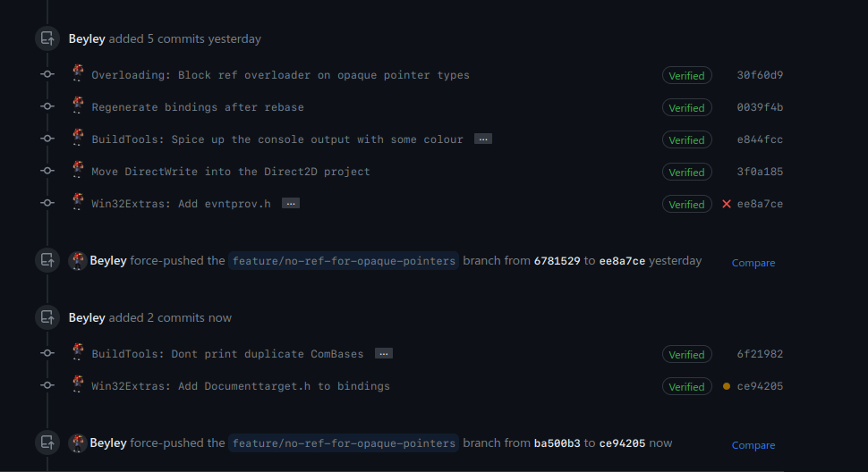Open Verified badge for commit 30f60d9
The image size is (868, 472).
coord(686,75)
